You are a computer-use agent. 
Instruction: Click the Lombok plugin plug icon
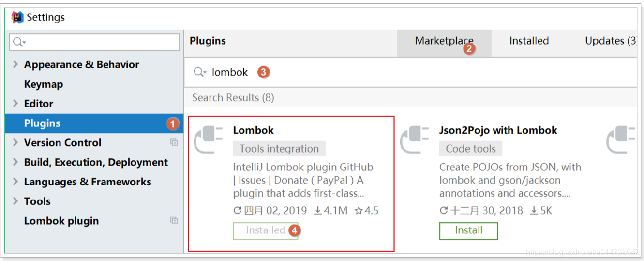(208, 140)
